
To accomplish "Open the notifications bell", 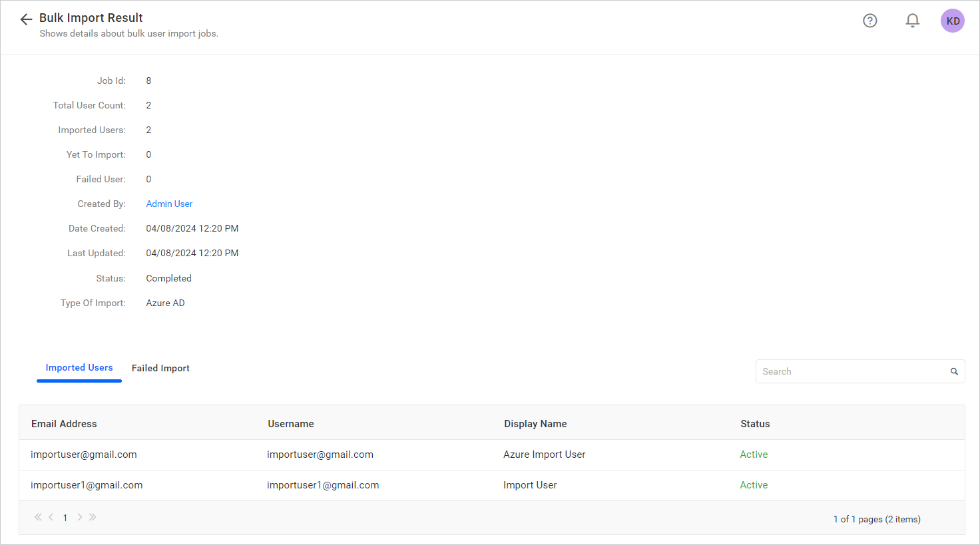I will pos(912,21).
